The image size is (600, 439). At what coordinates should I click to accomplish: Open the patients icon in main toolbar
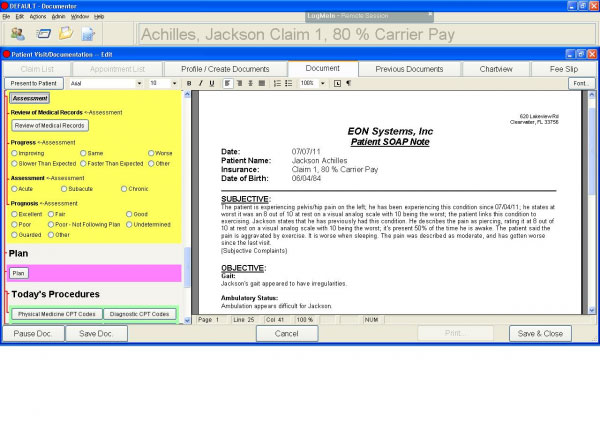point(18,35)
